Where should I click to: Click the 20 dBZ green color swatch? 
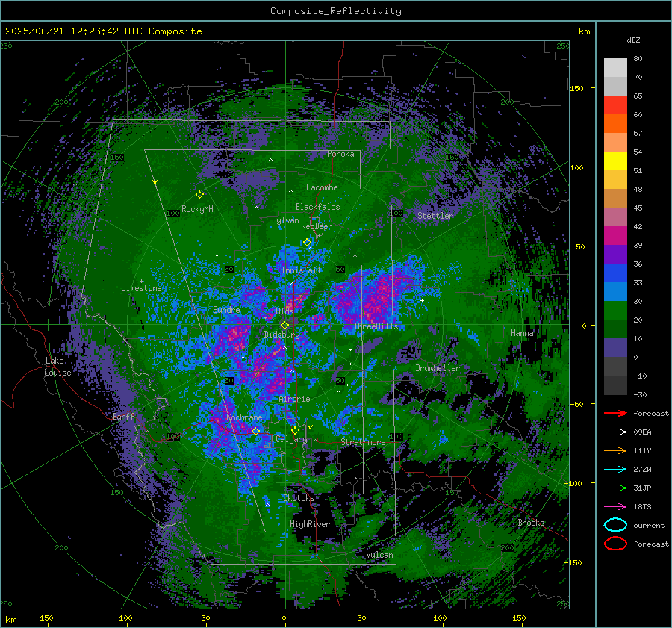[615, 310]
